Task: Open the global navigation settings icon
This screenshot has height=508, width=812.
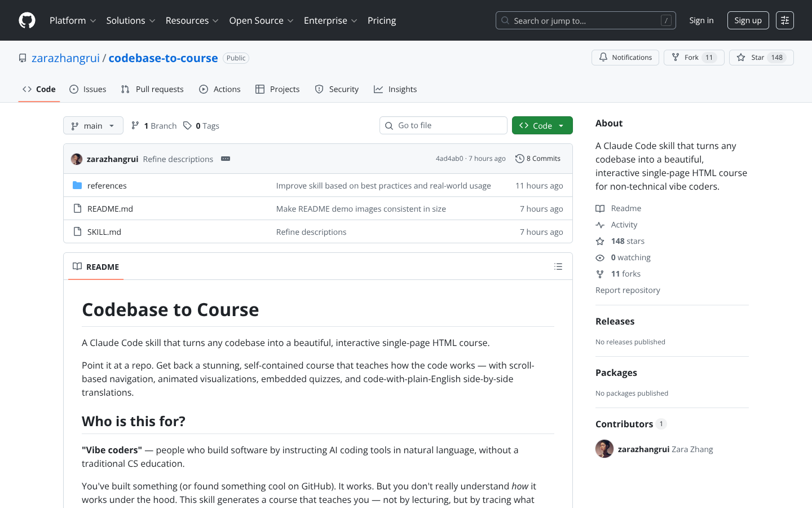Action: coord(784,20)
